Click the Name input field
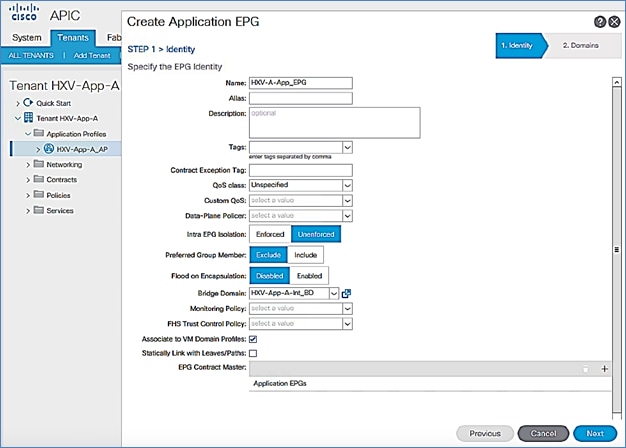The image size is (626, 448). 301,83
